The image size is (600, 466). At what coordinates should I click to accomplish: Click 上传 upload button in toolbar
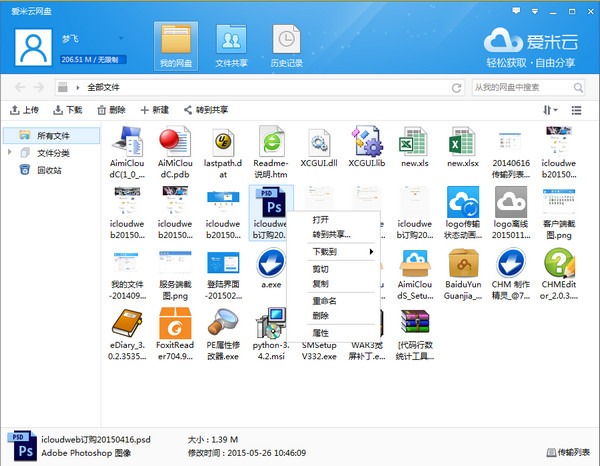pos(25,109)
